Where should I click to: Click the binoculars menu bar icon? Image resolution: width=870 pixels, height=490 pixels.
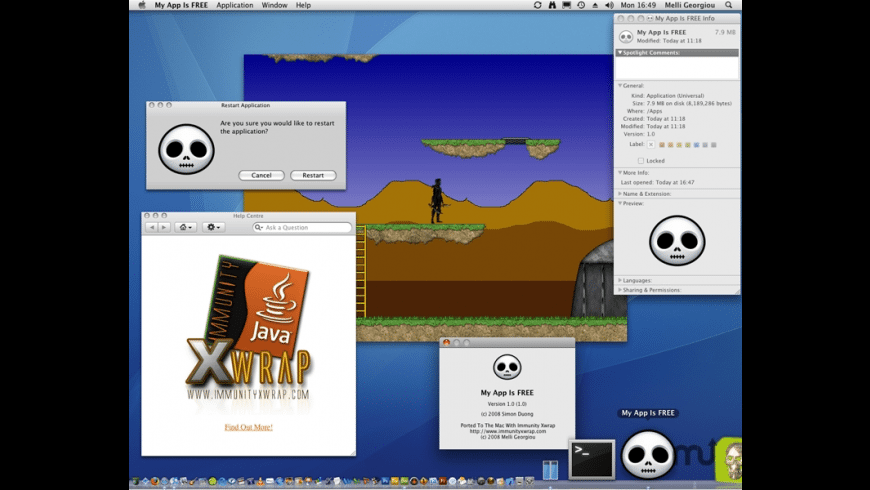552,5
